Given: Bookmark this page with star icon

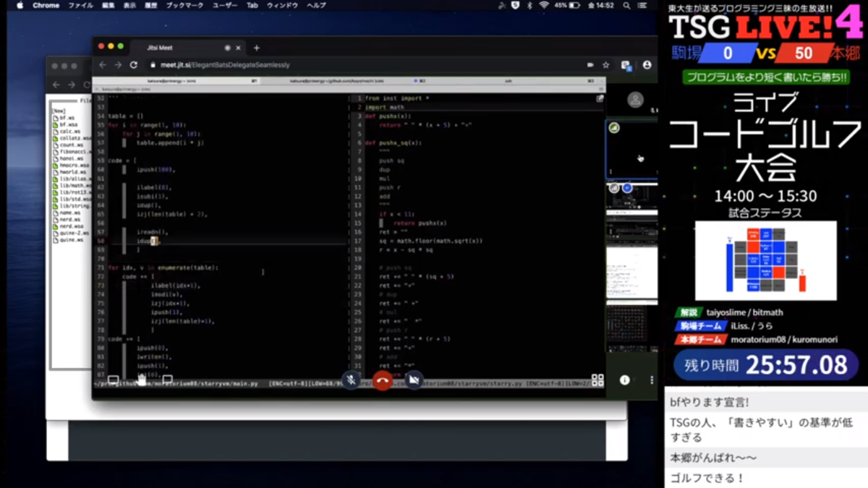Looking at the screenshot, I should [x=605, y=65].
